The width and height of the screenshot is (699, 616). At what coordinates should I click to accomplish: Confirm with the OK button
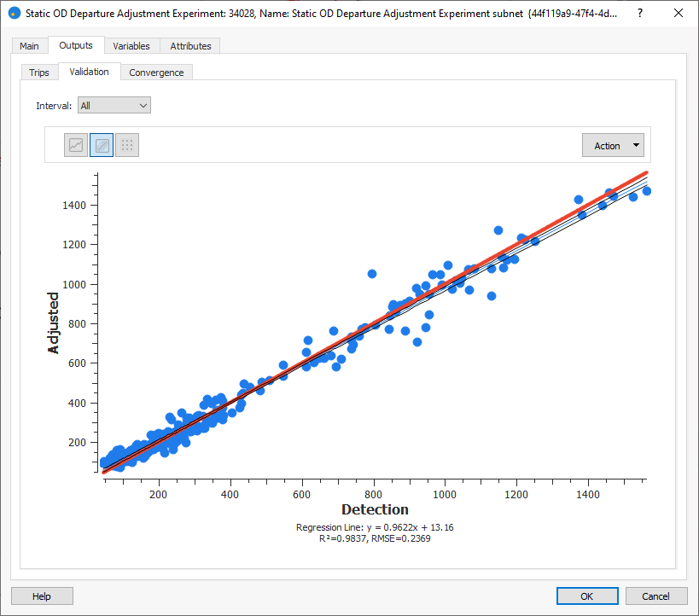point(586,596)
